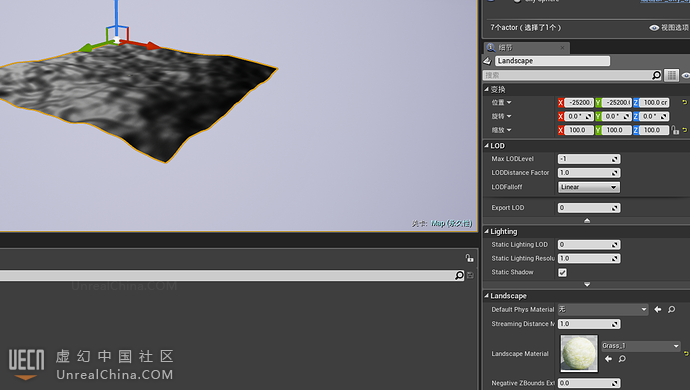The height and width of the screenshot is (390, 690).
Task: Collapse the Lighting section
Action: point(486,231)
